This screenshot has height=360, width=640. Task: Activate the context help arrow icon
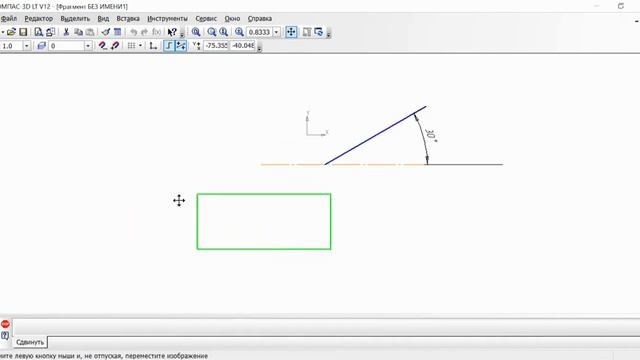tap(172, 32)
